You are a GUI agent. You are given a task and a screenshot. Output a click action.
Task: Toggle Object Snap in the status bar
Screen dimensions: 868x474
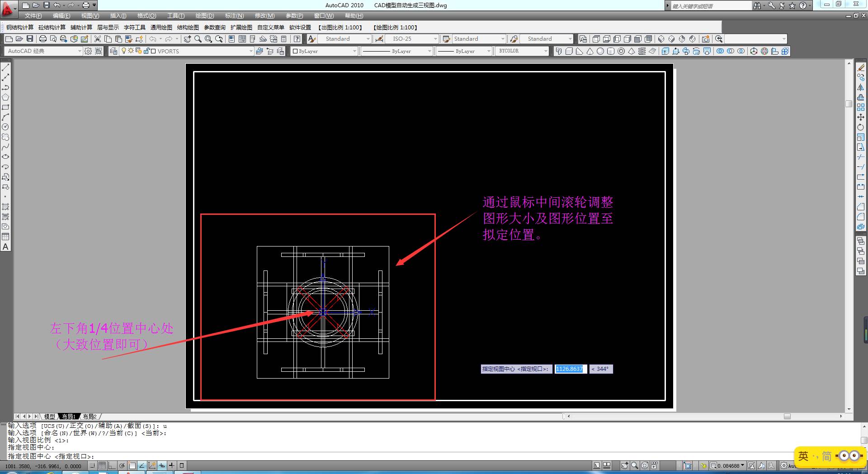pos(132,465)
